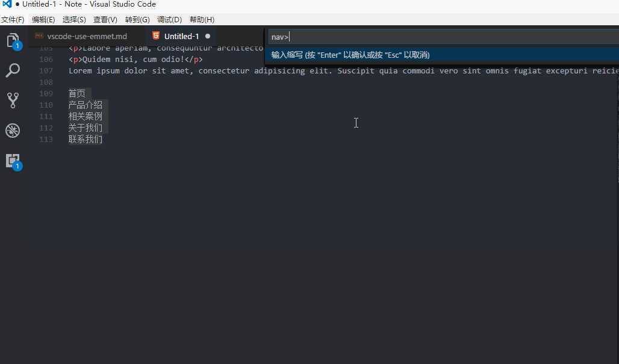Click the line 联系我们 in editor
Viewport: 619px width, 364px height.
click(x=86, y=139)
